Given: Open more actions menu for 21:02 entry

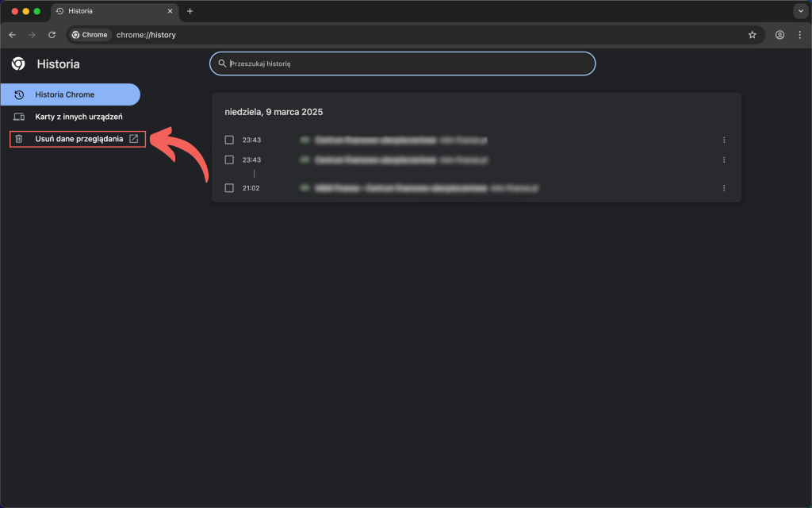Looking at the screenshot, I should [724, 188].
